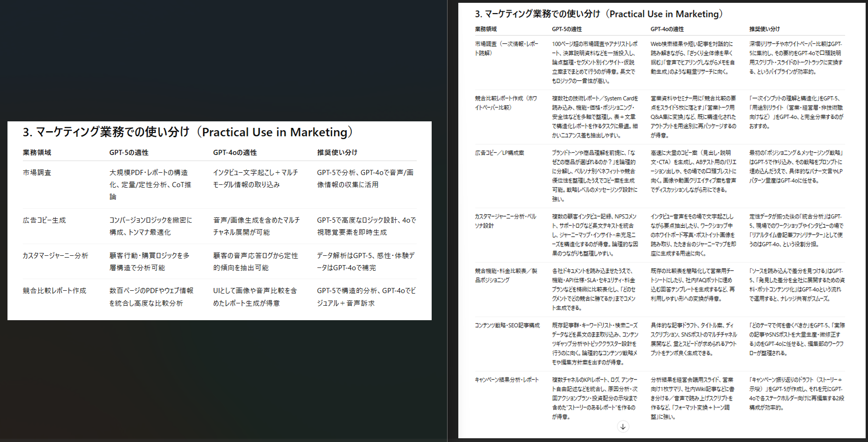868x442 pixels.
Task: Click the cell starting "定性データが揃った後の「統合分析」"
Action: click(796, 231)
